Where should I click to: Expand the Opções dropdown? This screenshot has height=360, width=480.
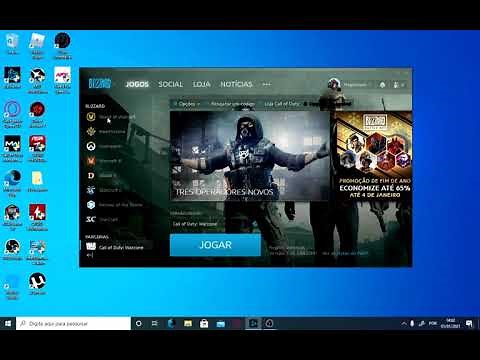tap(187, 104)
